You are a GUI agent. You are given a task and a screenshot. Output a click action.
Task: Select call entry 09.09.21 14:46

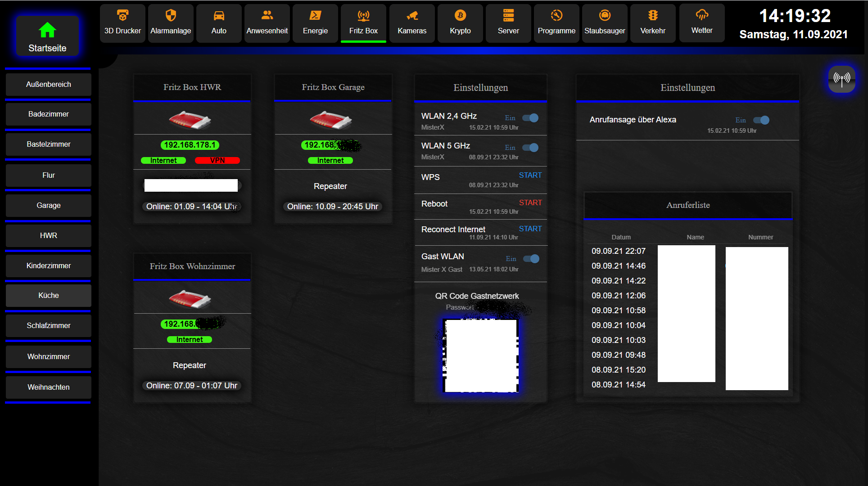pos(619,266)
